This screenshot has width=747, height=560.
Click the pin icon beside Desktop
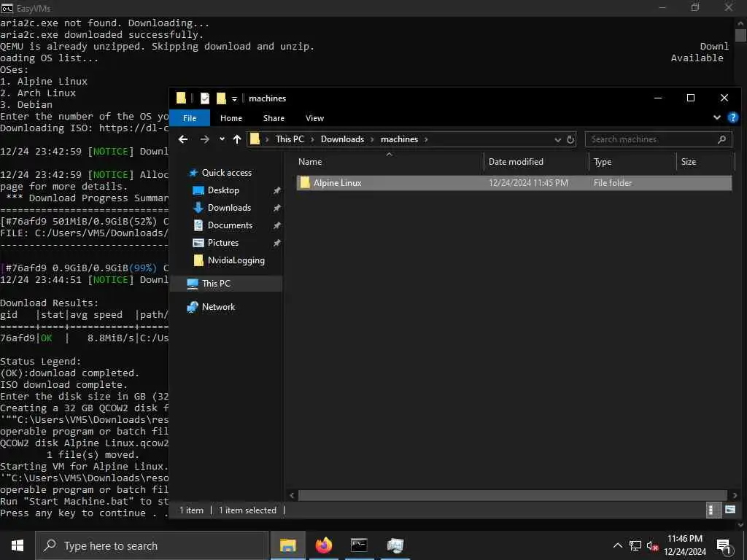276,190
